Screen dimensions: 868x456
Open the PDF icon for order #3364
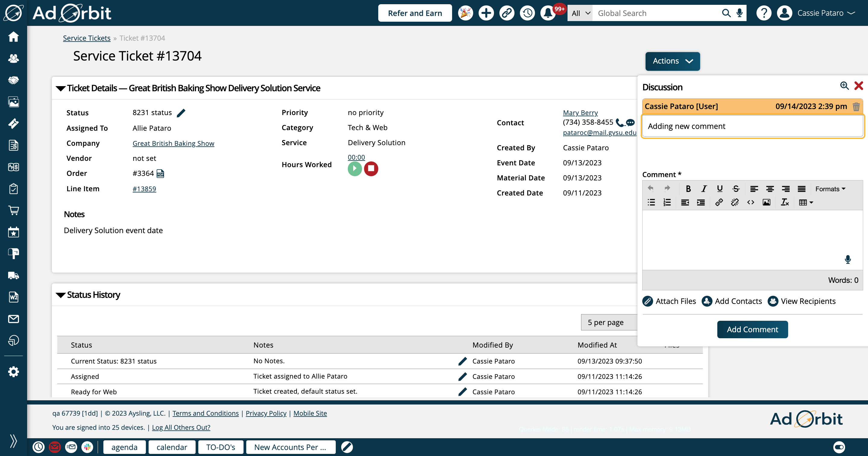click(161, 173)
